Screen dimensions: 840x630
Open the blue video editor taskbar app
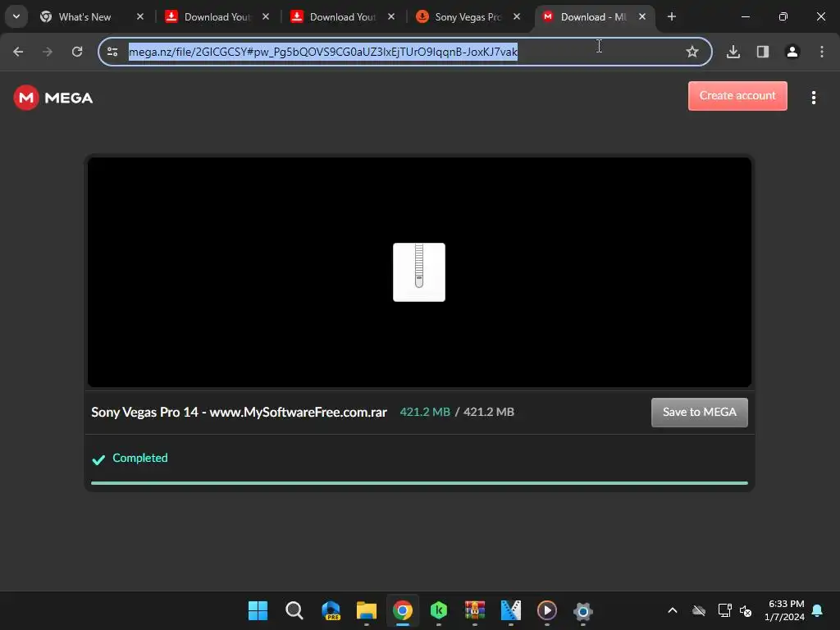510,610
